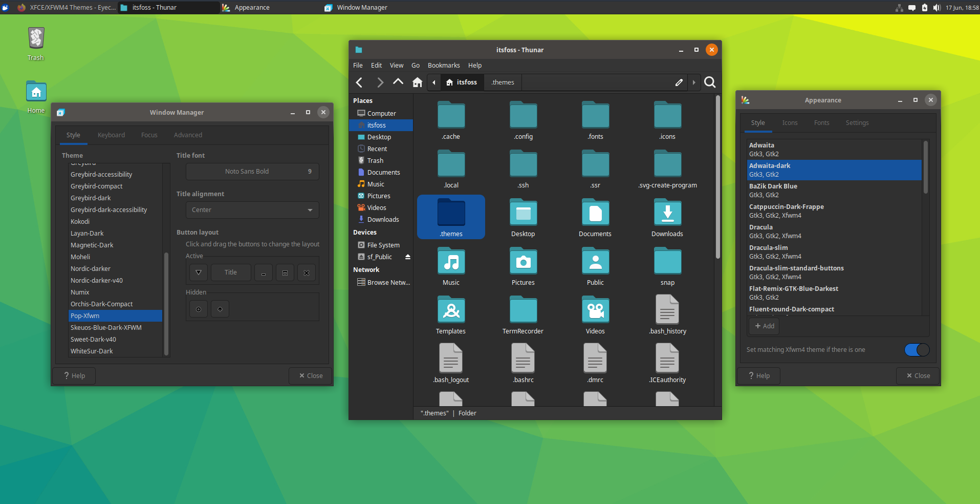This screenshot has height=504, width=980.
Task: Select the Nordic-darker window manager theme
Action: 91,268
